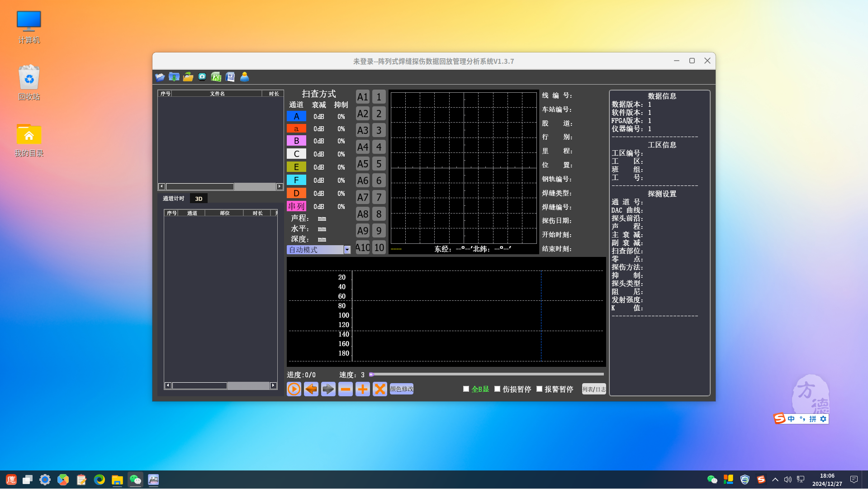Click the A3 scan button
868x489 pixels.
click(363, 130)
